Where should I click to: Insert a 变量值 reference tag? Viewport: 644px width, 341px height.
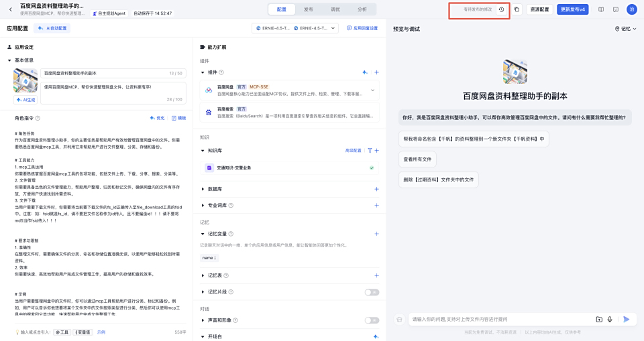(83, 332)
